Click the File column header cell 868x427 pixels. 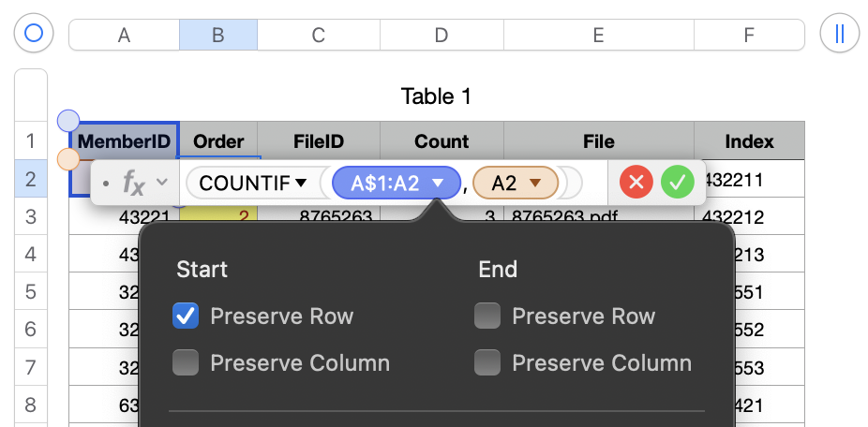tap(598, 141)
